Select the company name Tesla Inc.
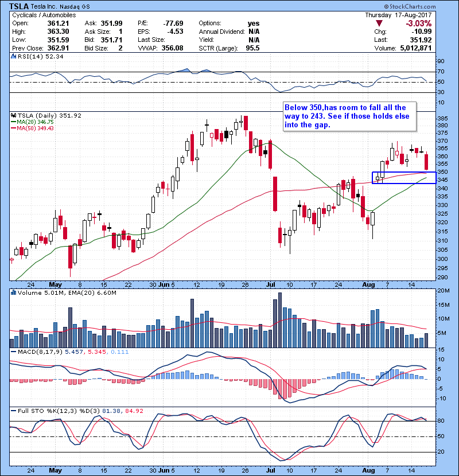This screenshot has width=459, height=476. pyautogui.click(x=44, y=6)
